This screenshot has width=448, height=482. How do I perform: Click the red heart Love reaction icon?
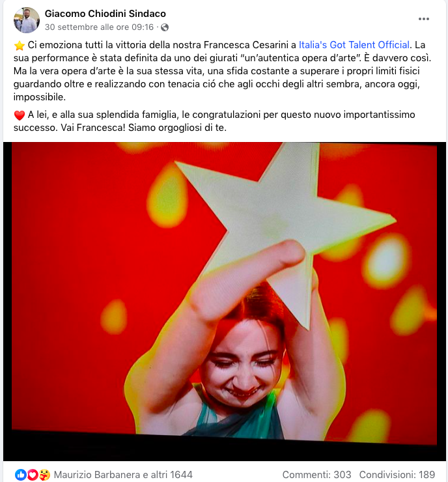tap(33, 475)
